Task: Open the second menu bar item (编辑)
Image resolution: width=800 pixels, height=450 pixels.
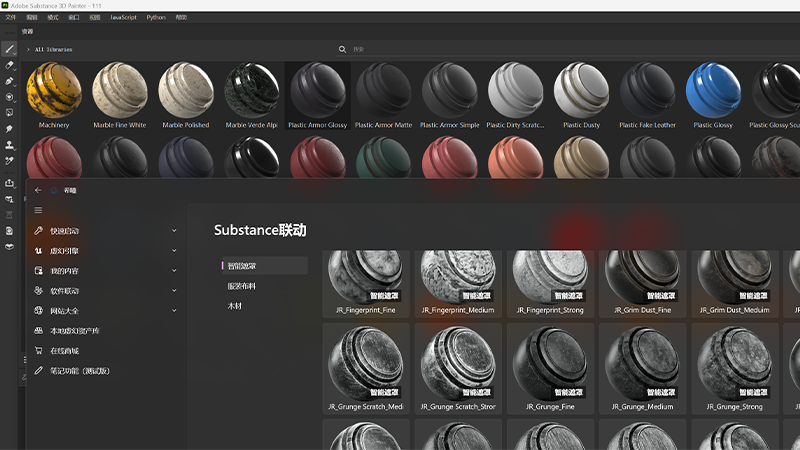Action: 32,17
